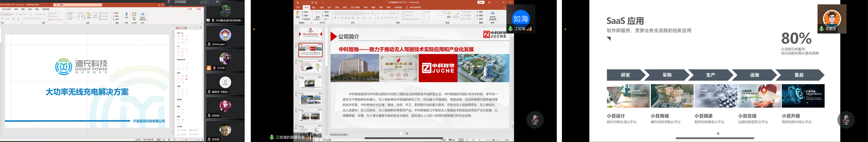Click the zoom slider in the middle PowerPoint status bar

click(x=493, y=140)
